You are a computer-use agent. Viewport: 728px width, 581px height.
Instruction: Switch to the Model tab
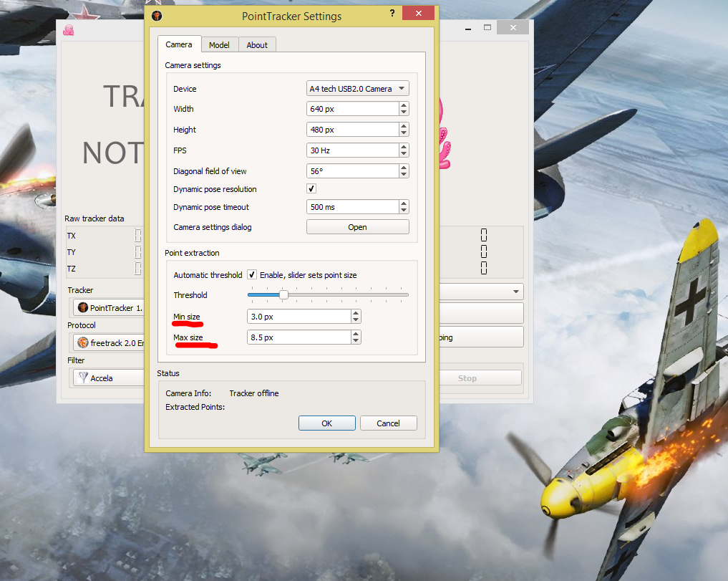219,45
